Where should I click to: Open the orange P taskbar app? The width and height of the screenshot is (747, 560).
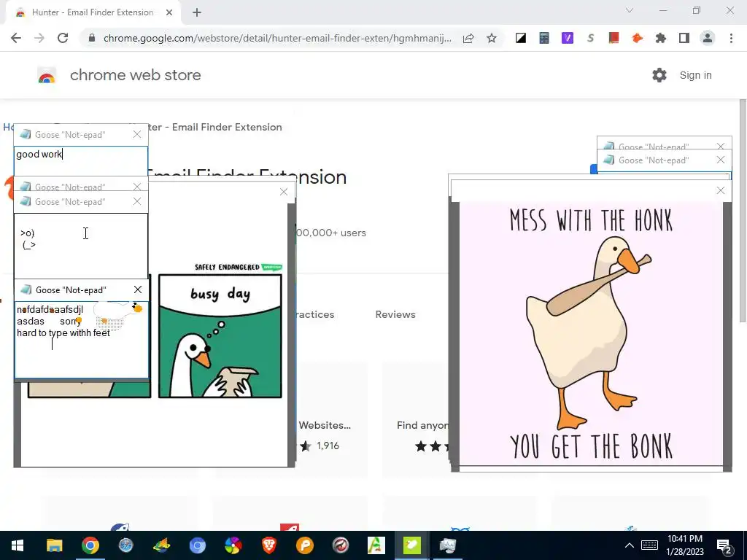(305, 545)
